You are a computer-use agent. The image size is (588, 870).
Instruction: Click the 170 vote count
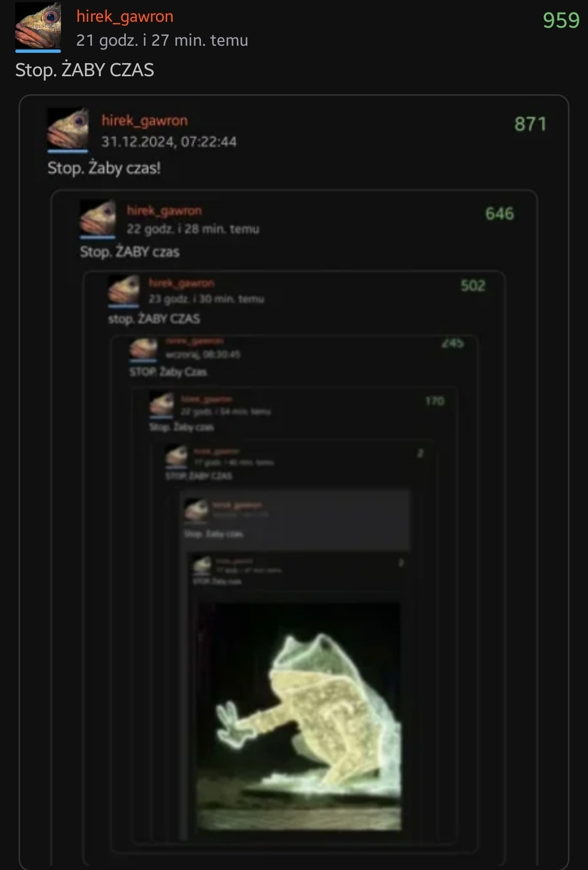pos(434,401)
